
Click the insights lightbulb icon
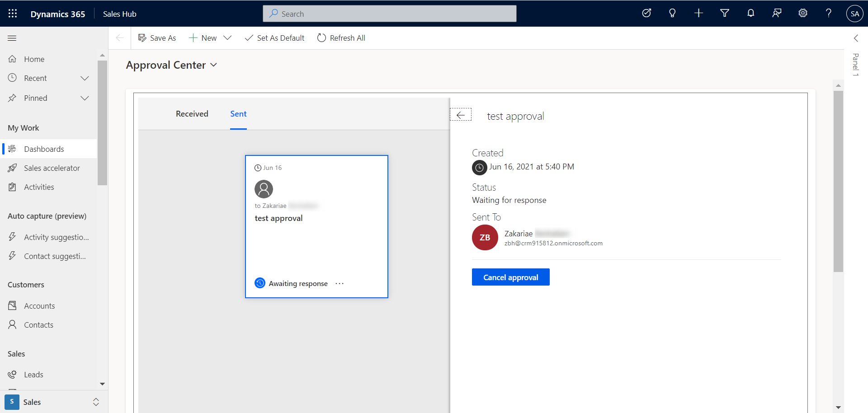point(672,13)
